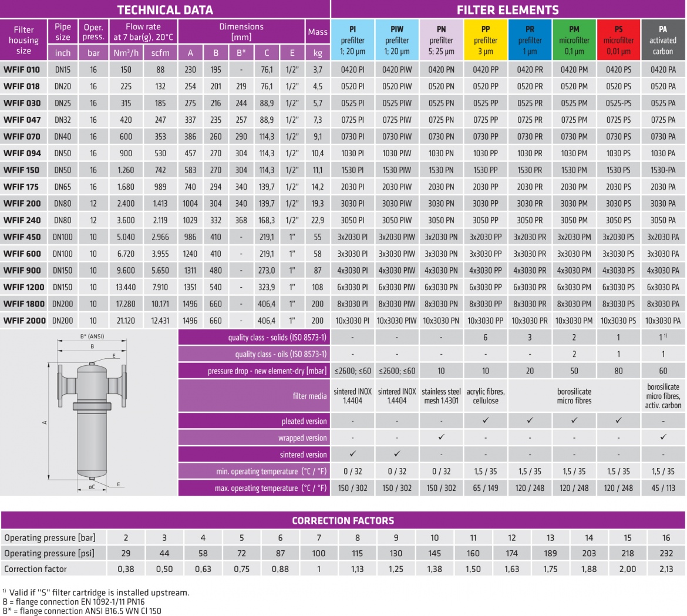Click the '1530-PA' filter element cell
The height and width of the screenshot is (616, 687).
tap(663, 170)
